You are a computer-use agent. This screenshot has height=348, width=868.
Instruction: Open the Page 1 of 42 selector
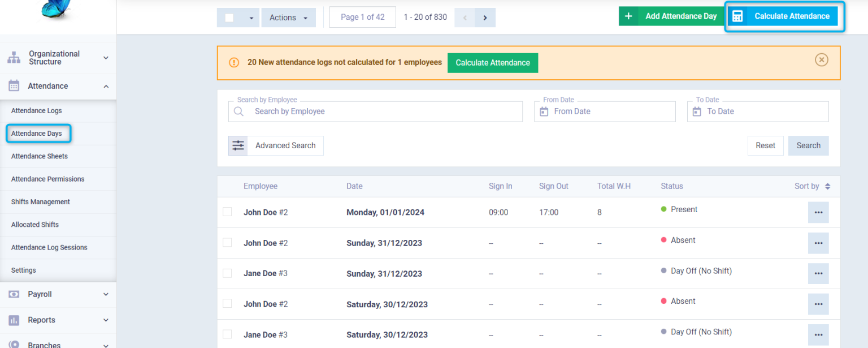(363, 17)
